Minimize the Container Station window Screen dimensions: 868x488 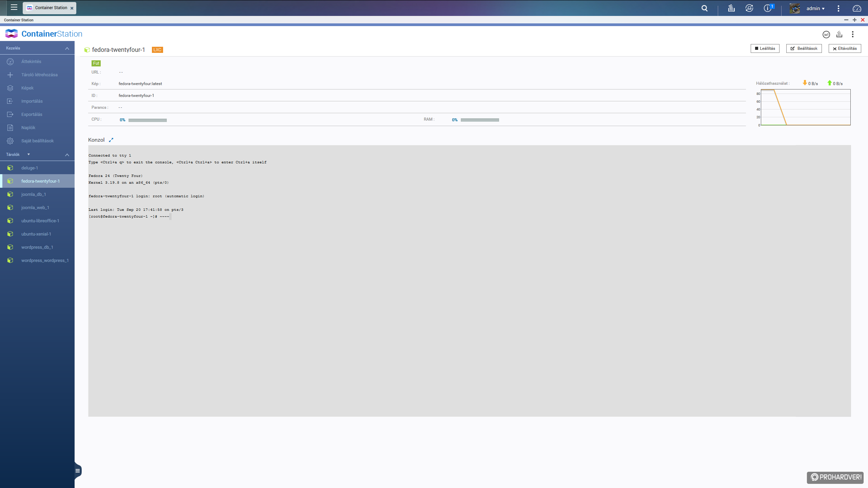[x=846, y=20]
